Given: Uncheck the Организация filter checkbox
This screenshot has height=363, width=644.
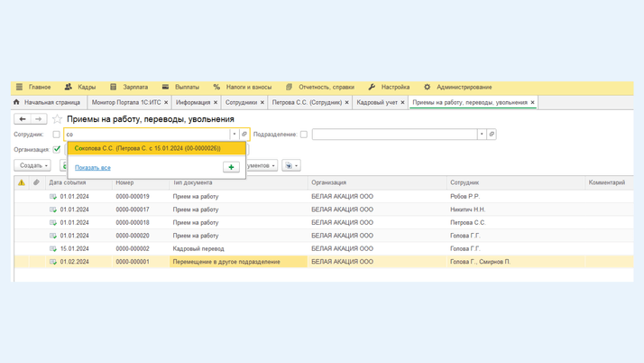Looking at the screenshot, I should coord(57,150).
